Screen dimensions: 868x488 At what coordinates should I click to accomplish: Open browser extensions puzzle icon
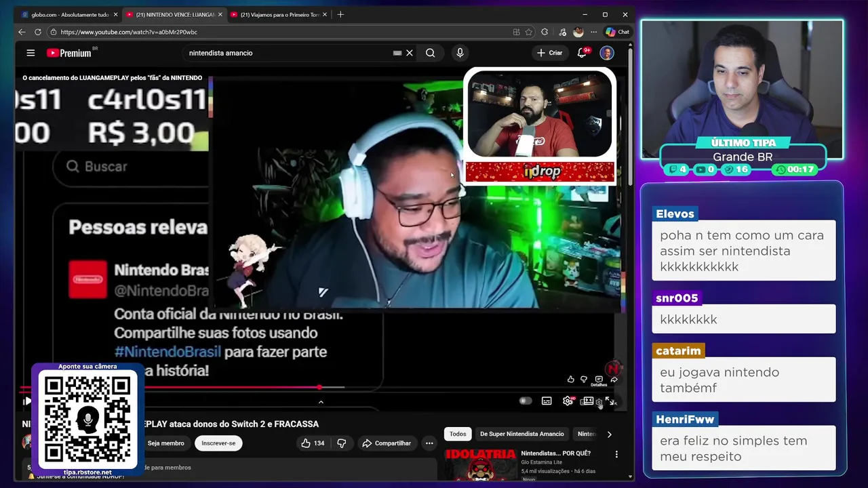[x=545, y=32]
